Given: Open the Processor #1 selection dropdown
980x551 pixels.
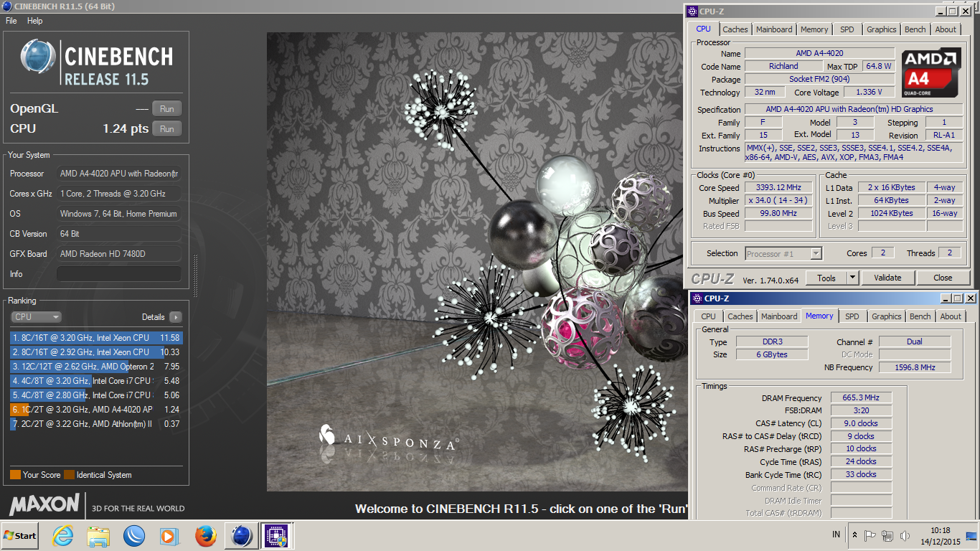Looking at the screenshot, I should (x=783, y=253).
